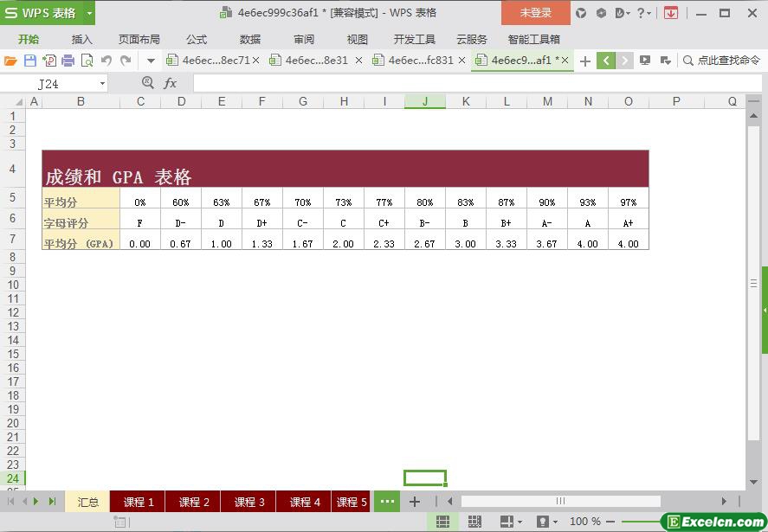Open new document tab with plus icon

[x=585, y=61]
